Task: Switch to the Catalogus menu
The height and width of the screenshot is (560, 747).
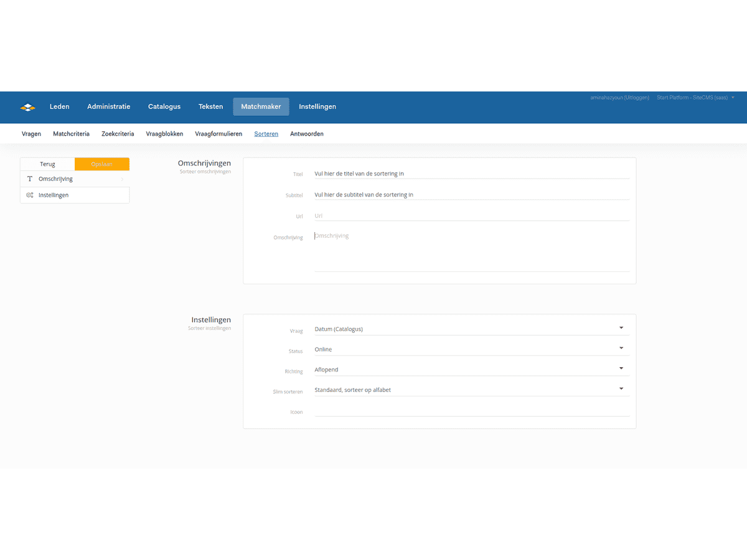Action: [x=164, y=106]
